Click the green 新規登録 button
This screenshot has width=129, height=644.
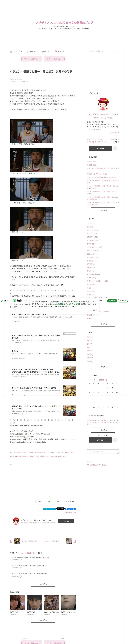[112, 301]
